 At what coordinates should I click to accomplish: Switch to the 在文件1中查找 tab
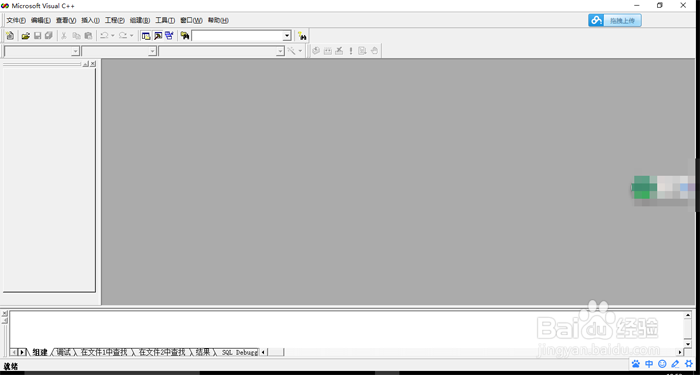pos(104,352)
